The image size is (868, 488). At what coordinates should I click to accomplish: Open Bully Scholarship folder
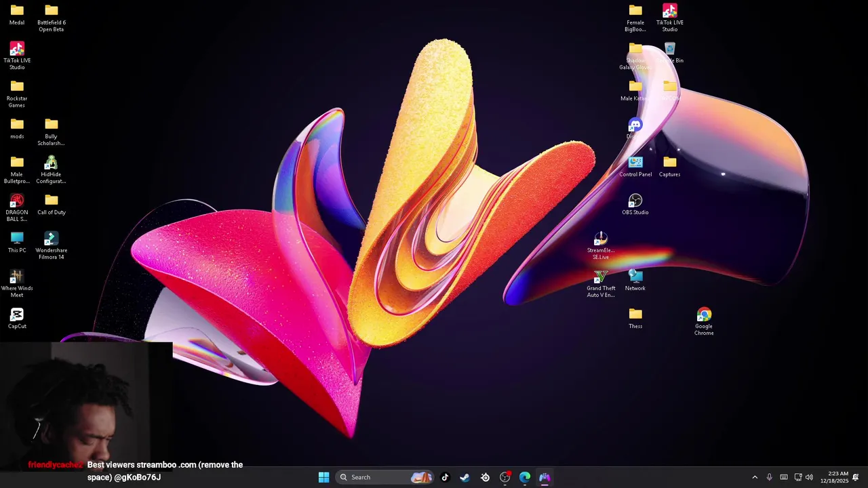(52, 131)
